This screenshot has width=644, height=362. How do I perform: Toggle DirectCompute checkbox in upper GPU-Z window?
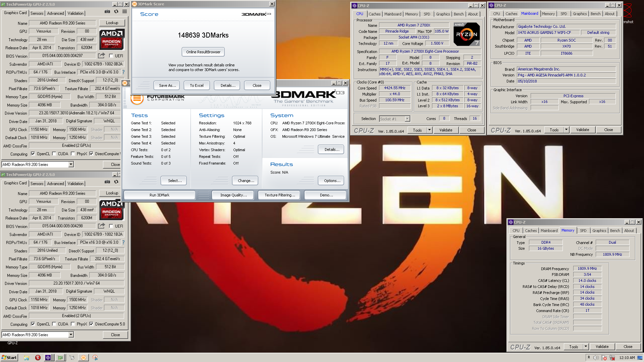point(91,154)
